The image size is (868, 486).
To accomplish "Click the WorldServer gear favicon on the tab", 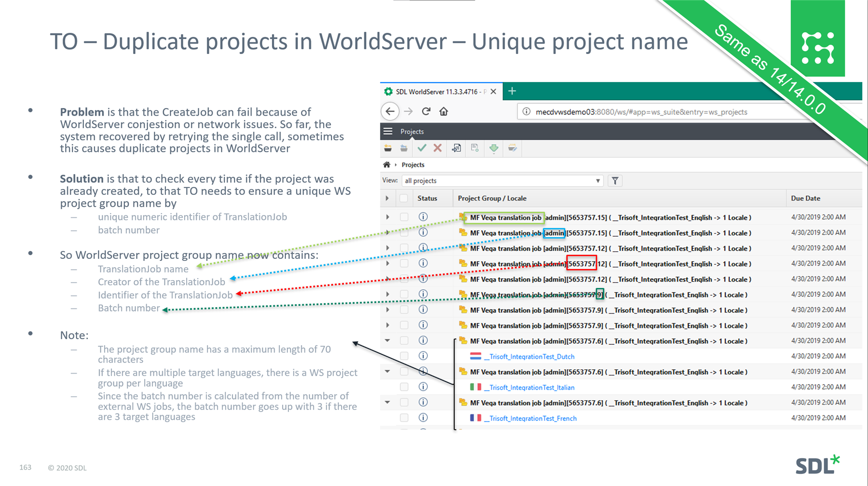I will pos(388,91).
